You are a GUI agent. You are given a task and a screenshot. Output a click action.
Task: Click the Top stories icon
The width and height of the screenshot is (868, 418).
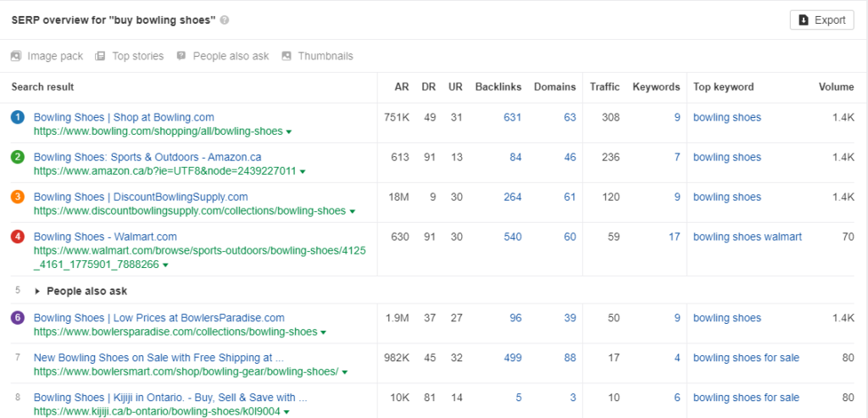point(100,56)
